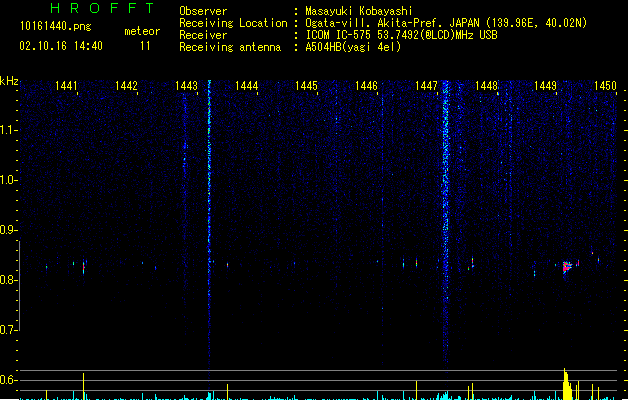
Task: Click the 1.1 kHz axis tick label
Action: pos(9,130)
